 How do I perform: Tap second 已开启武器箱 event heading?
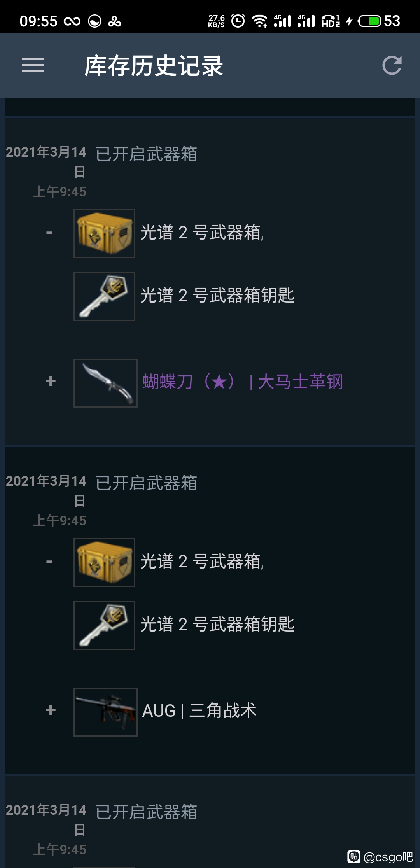pos(147,483)
